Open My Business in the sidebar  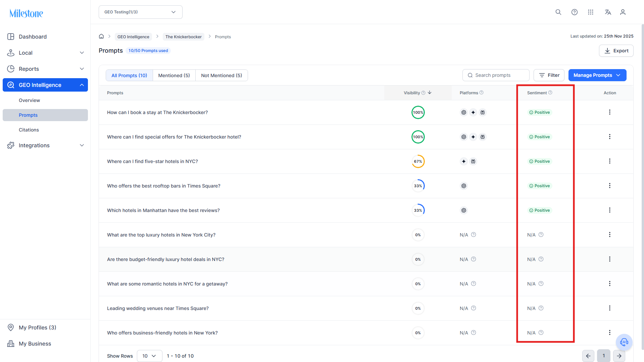coord(45,344)
